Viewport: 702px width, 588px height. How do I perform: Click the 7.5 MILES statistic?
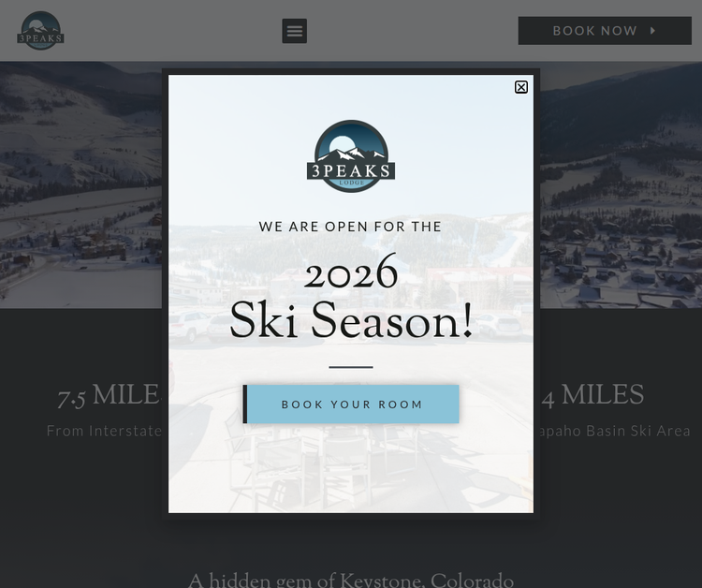pos(110,396)
